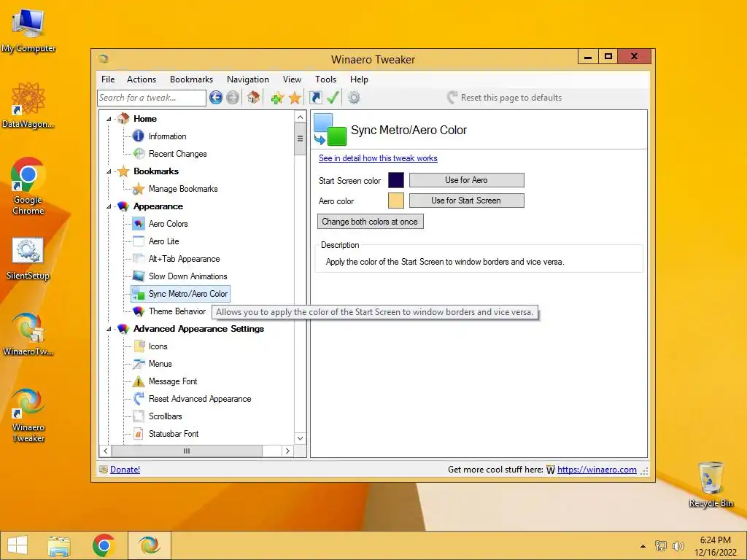Image resolution: width=747 pixels, height=560 pixels.
Task: Click the Use for Aero button
Action: (466, 180)
